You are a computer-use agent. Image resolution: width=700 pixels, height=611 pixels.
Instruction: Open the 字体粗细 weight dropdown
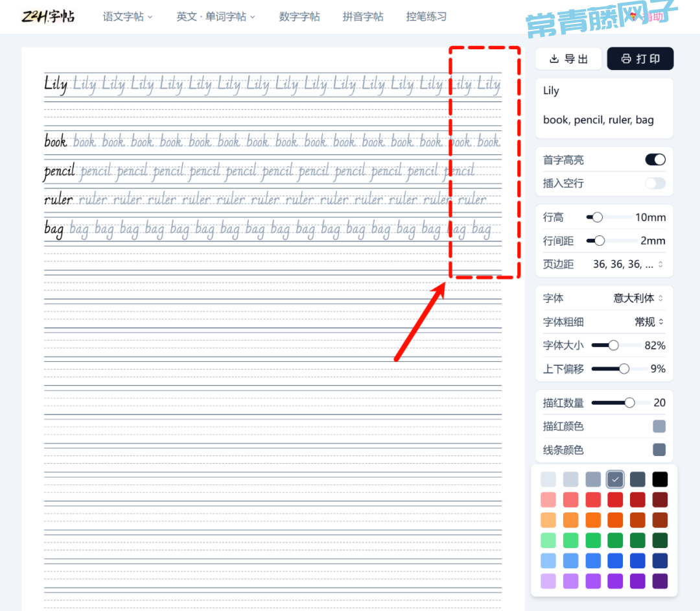coord(649,322)
